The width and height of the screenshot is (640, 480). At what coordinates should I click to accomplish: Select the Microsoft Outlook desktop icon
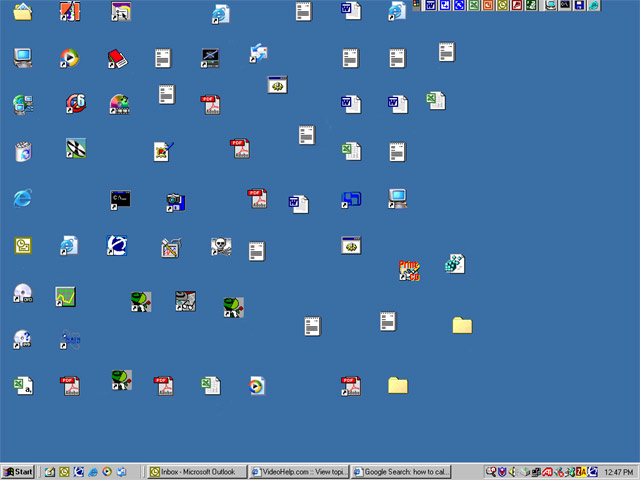click(23, 245)
